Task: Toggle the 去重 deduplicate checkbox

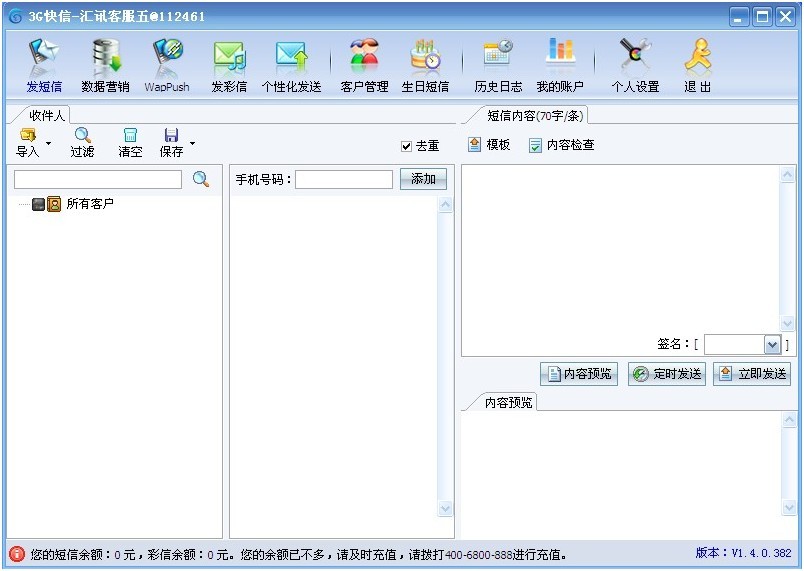Action: point(407,146)
